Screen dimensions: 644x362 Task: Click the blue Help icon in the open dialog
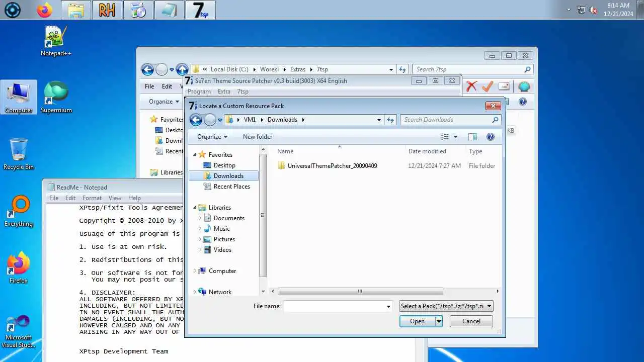tap(491, 137)
